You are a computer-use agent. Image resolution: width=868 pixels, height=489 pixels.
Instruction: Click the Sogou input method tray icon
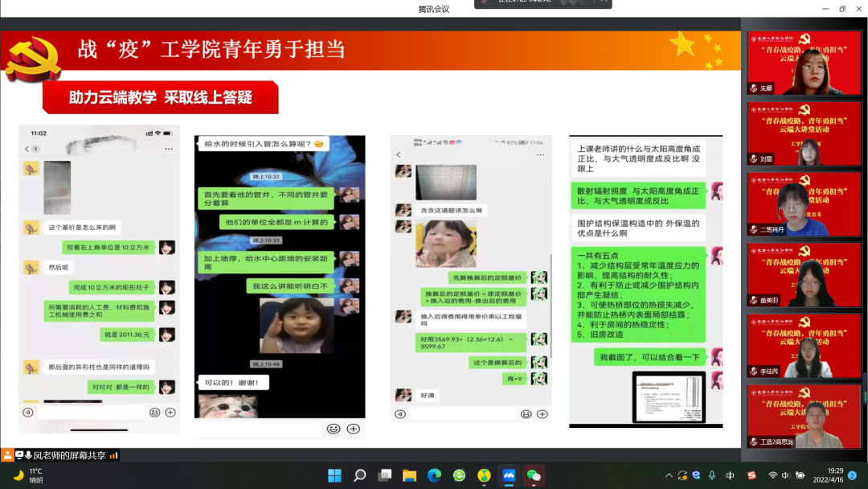[751, 475]
